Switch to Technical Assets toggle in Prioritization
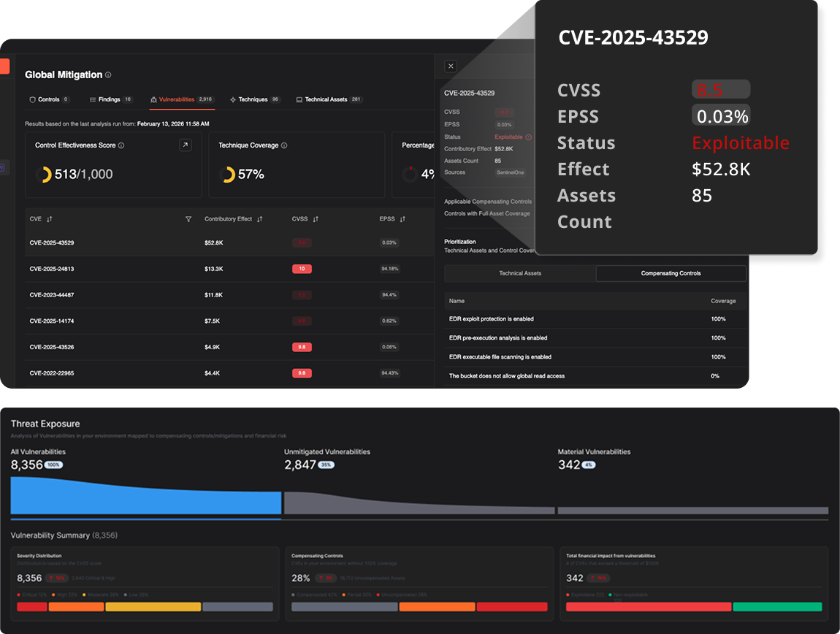 [x=520, y=273]
